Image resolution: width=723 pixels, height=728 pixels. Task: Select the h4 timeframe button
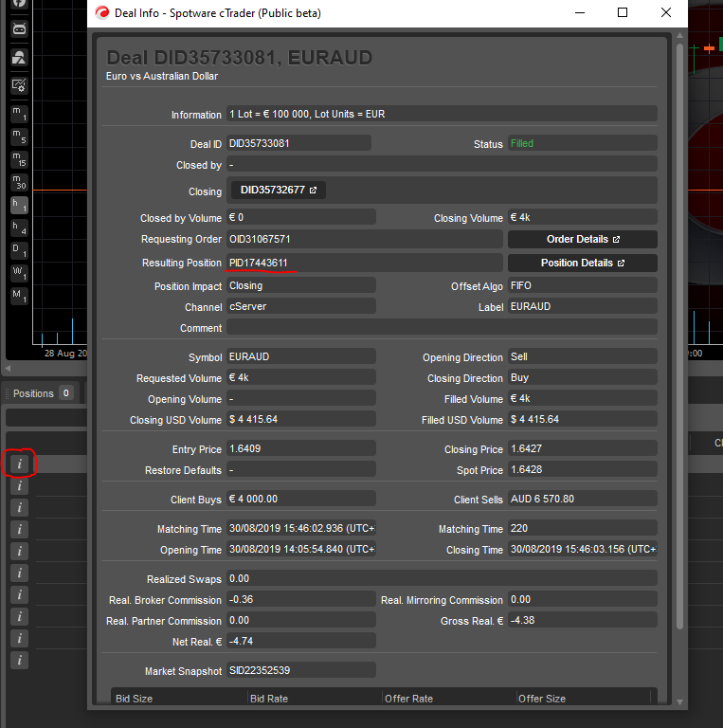pyautogui.click(x=19, y=227)
